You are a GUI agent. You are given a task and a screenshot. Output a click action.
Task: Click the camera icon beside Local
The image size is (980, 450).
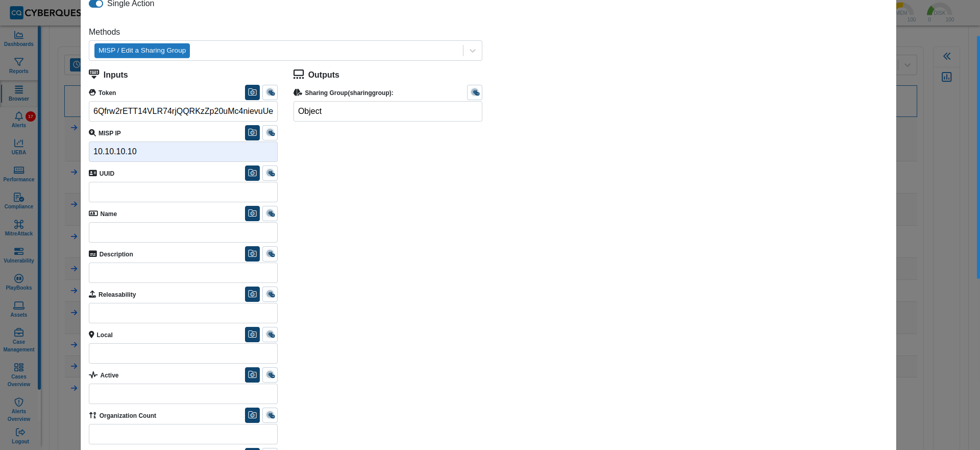point(252,335)
